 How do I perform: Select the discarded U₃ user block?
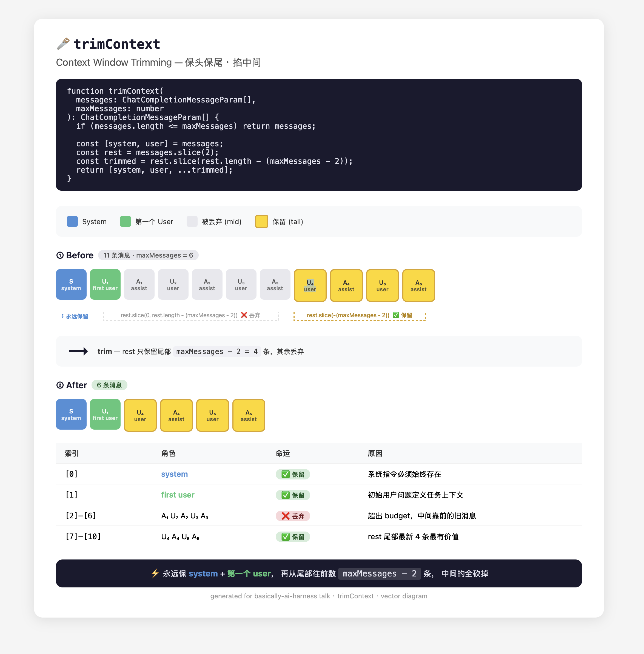tap(241, 284)
